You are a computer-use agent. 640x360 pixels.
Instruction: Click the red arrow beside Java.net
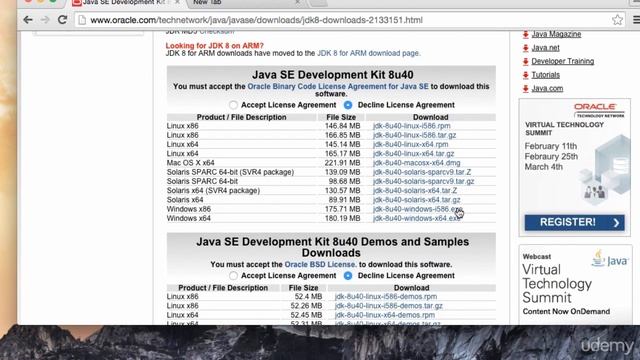(x=525, y=48)
